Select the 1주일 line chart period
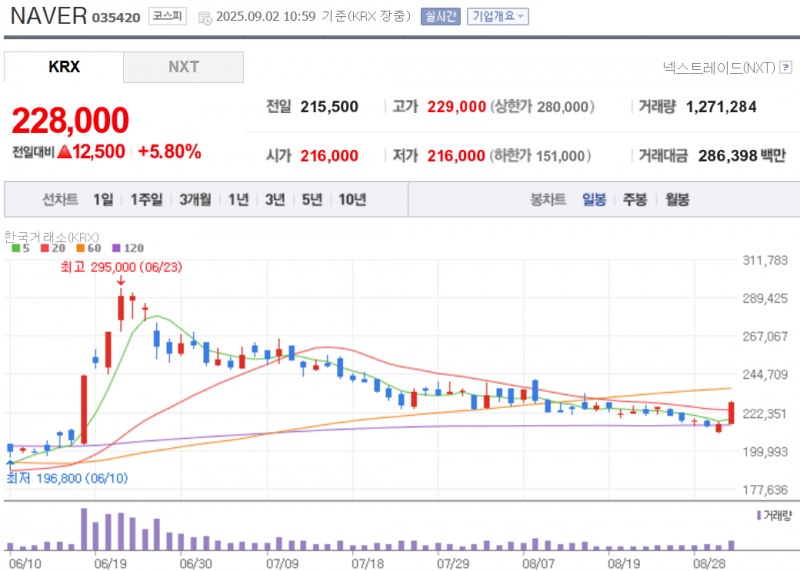Image resolution: width=800 pixels, height=571 pixels. pyautogui.click(x=146, y=199)
